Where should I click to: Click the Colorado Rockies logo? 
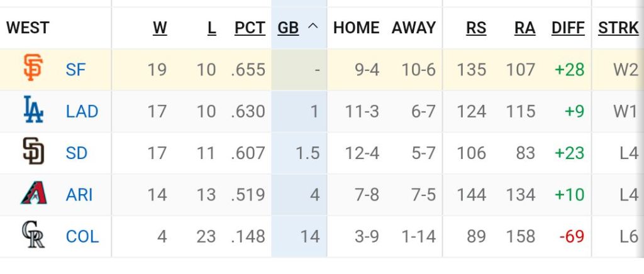(x=33, y=236)
